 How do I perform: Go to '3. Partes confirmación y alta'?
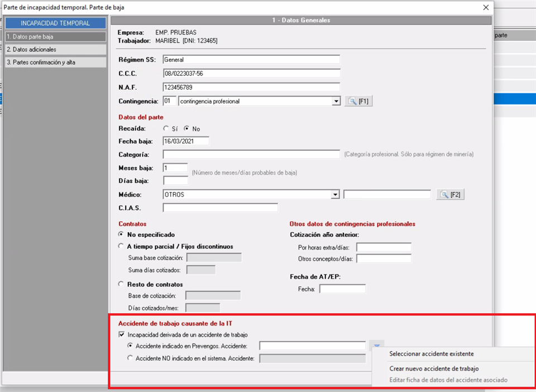[x=55, y=63]
